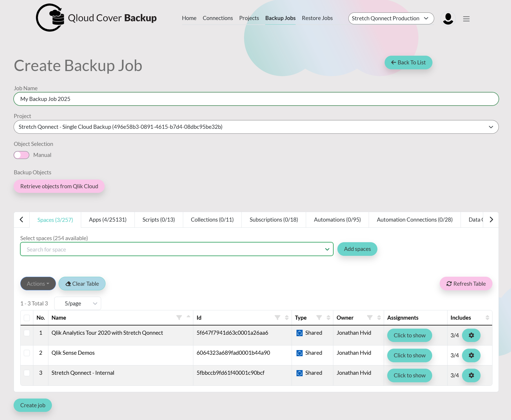Filter the Id column
511x420 pixels.
point(277,318)
